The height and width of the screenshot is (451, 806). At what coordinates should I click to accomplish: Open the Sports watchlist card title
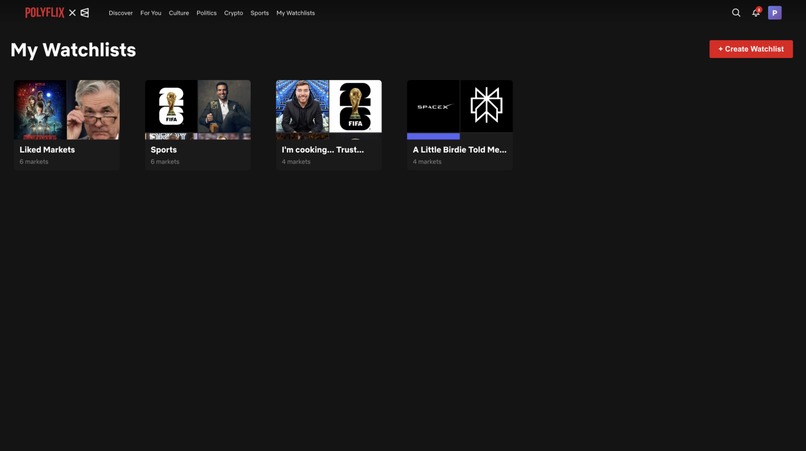(x=163, y=150)
